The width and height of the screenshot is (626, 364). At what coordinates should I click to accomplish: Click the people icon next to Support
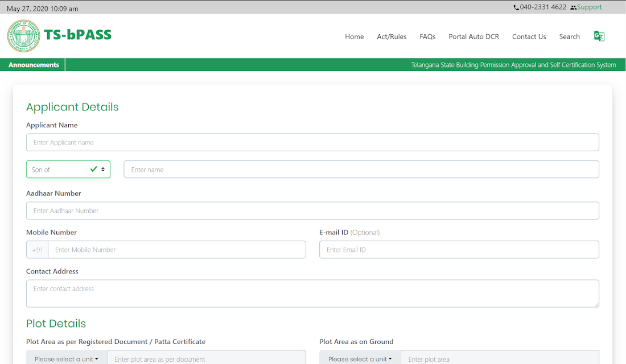tap(573, 7)
